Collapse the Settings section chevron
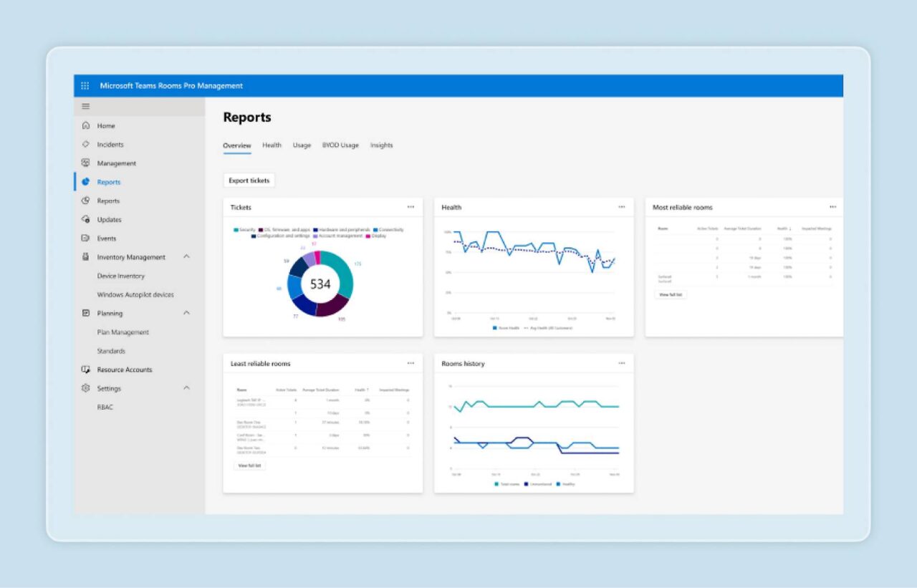Viewport: 917px width, 588px height. [x=186, y=388]
